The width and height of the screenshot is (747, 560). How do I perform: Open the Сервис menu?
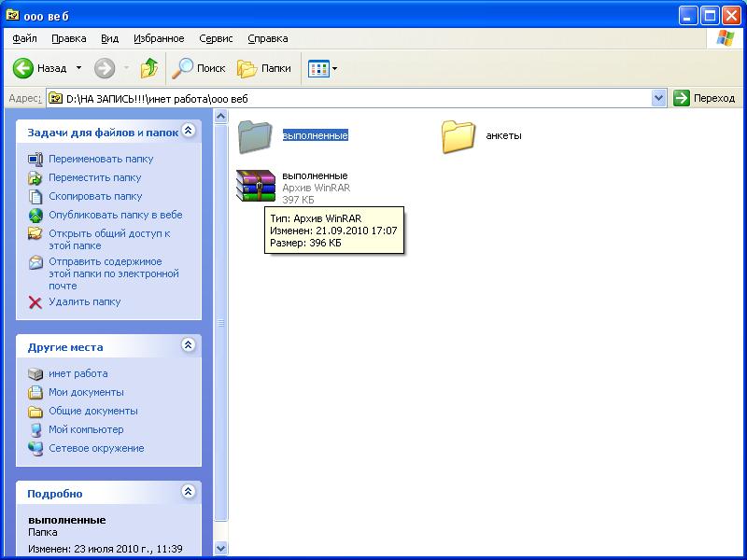coord(216,38)
